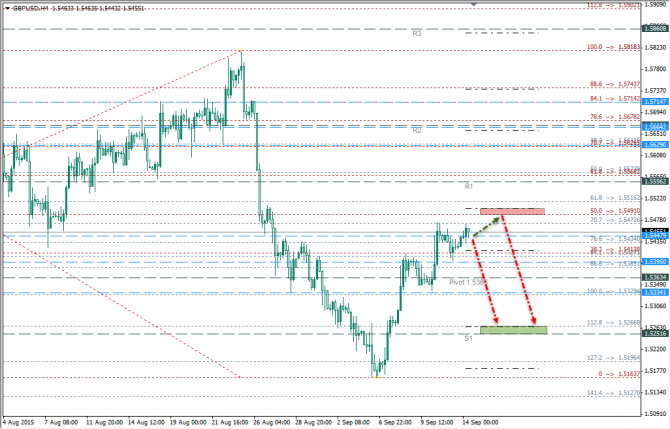Click the 9 Sep 12:00 time label

point(437,423)
